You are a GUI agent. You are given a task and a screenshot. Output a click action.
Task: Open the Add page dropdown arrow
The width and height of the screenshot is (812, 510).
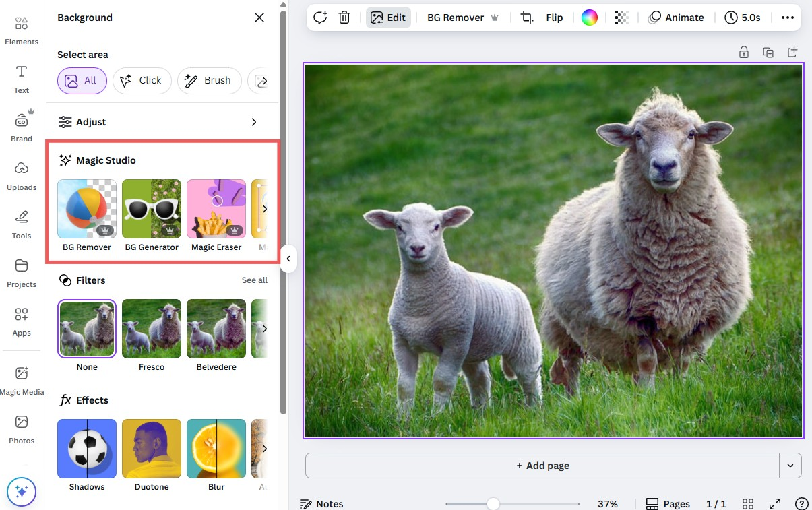[x=790, y=466]
